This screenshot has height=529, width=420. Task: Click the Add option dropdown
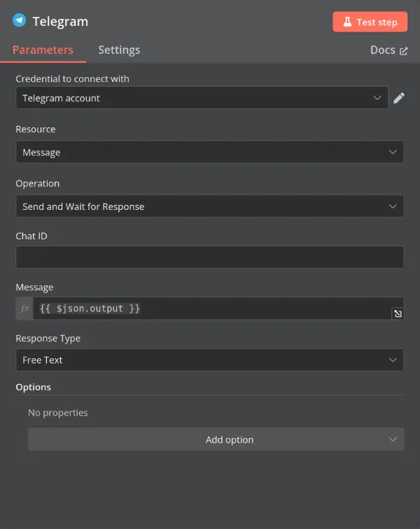click(x=216, y=439)
